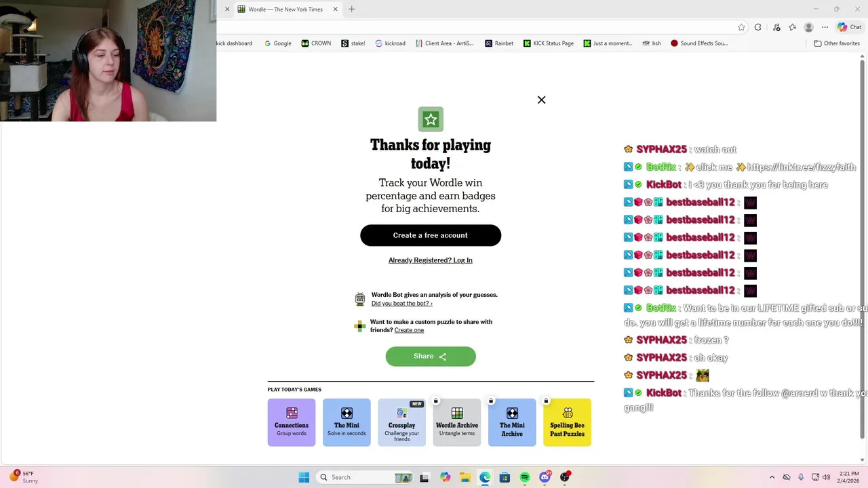This screenshot has width=868, height=488.
Task: Open the Connections game card
Action: tap(292, 422)
